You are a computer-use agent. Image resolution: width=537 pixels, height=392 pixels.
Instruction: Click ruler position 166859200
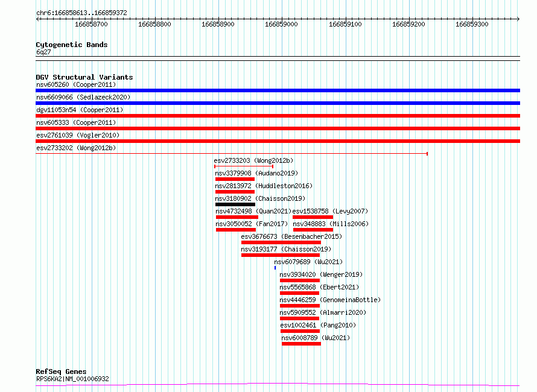click(408, 24)
